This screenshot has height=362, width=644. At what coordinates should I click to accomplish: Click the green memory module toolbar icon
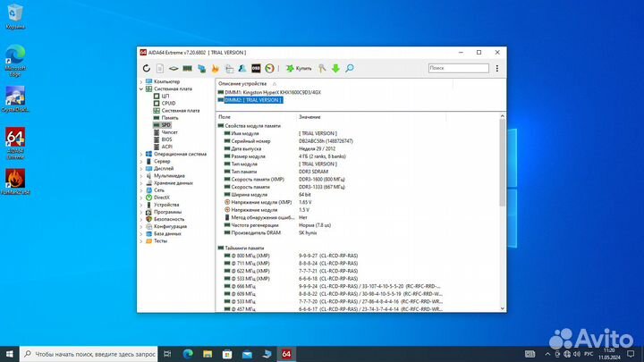[187, 69]
